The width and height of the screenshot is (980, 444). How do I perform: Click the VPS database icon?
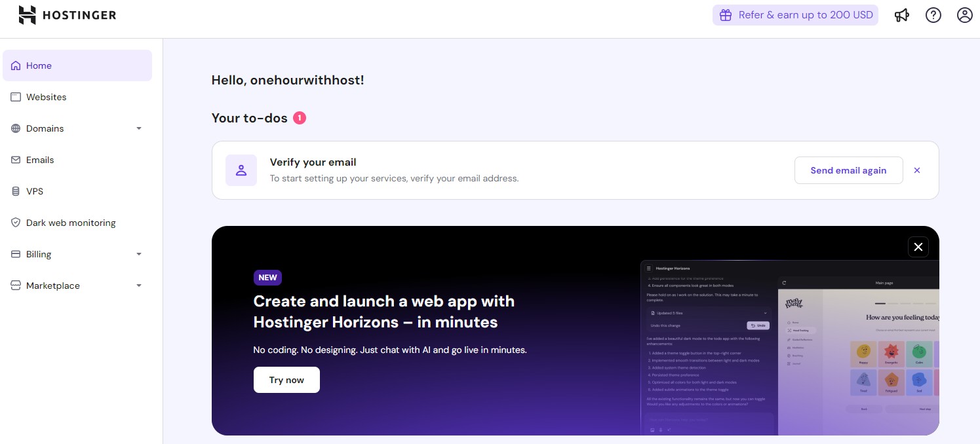pos(16,191)
